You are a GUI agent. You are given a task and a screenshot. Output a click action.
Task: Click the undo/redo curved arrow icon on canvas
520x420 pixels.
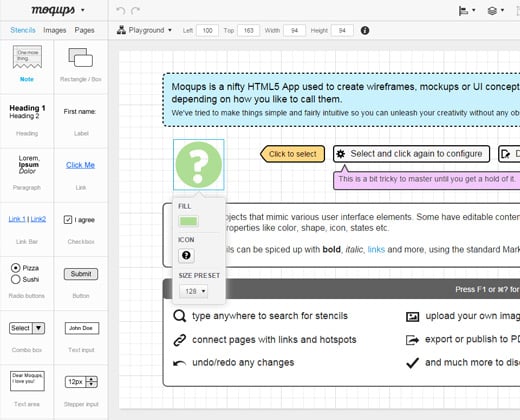click(x=179, y=363)
